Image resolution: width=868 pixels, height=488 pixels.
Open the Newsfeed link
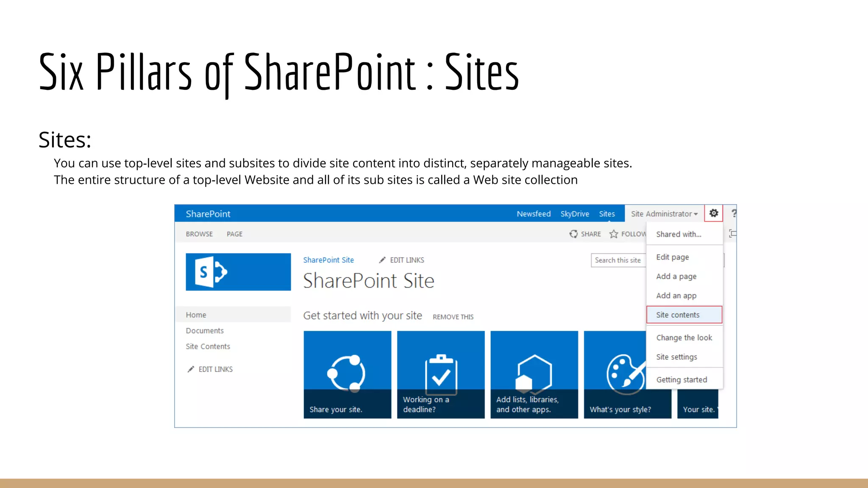pyautogui.click(x=534, y=214)
